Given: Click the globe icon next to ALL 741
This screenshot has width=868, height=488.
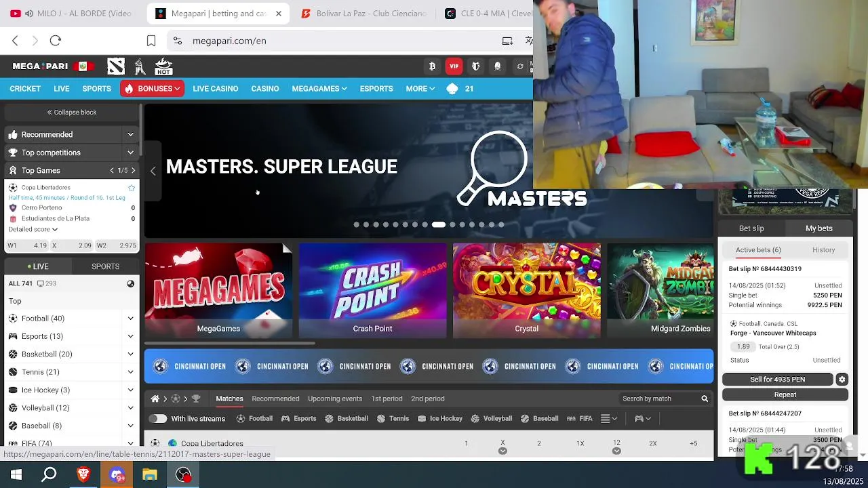Looking at the screenshot, I should point(131,284).
